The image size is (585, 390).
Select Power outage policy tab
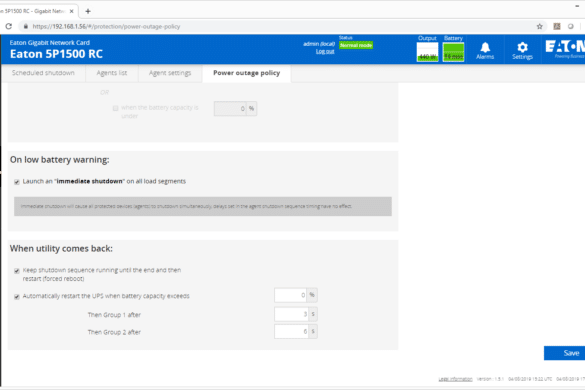(247, 73)
